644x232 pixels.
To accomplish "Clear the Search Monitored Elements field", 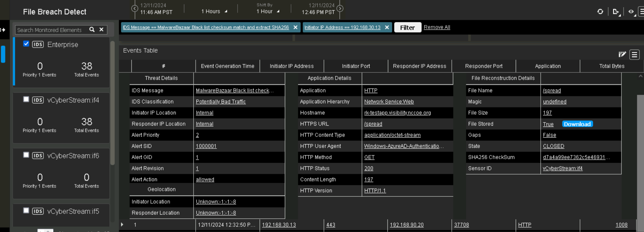I will [x=102, y=30].
